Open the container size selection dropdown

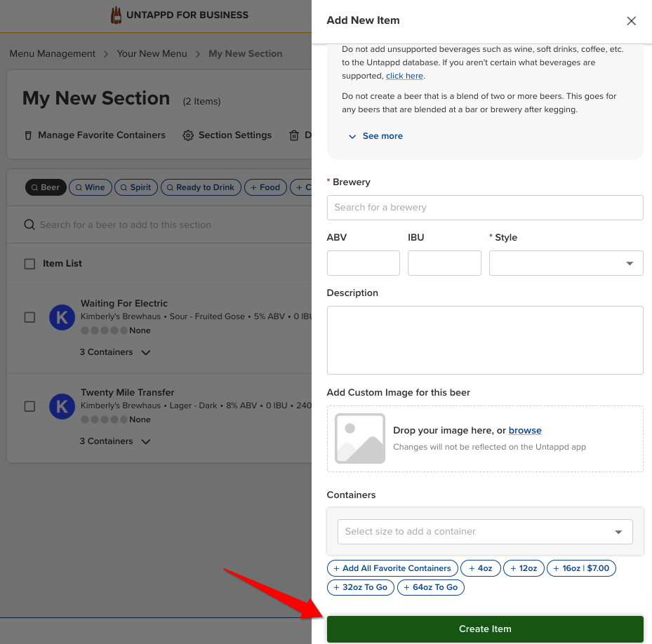484,532
